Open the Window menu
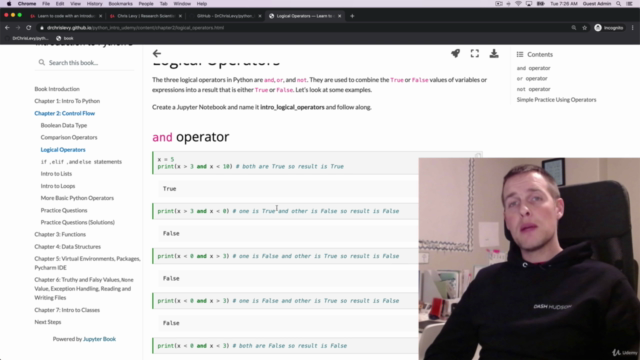The height and width of the screenshot is (360, 640). [x=182, y=4]
